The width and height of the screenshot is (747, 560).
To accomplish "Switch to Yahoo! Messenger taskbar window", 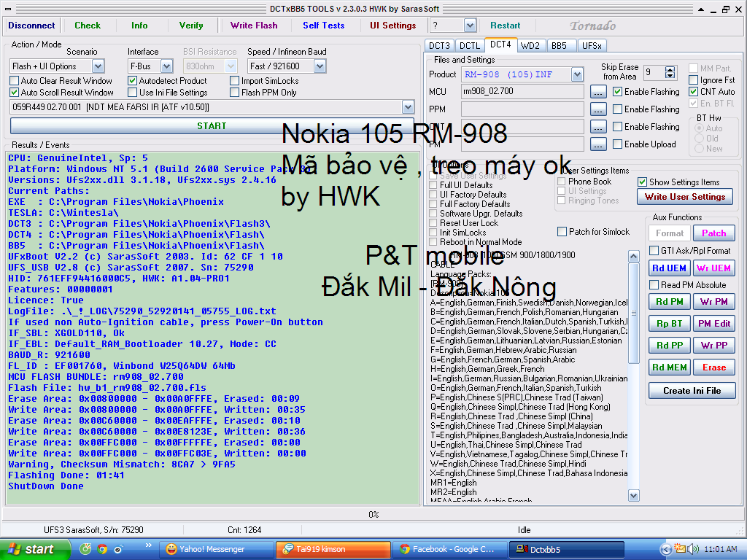I will [x=216, y=549].
